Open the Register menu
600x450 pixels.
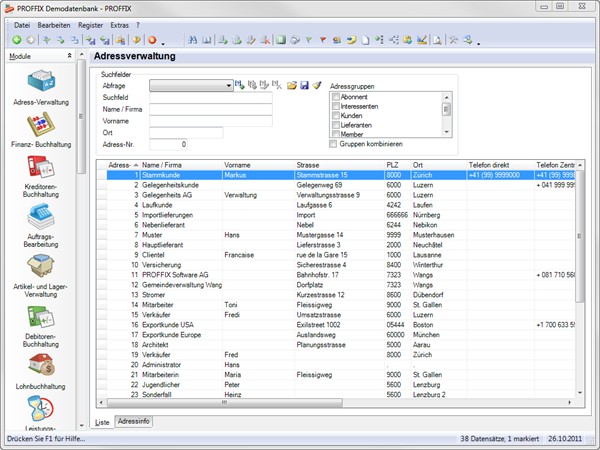90,25
